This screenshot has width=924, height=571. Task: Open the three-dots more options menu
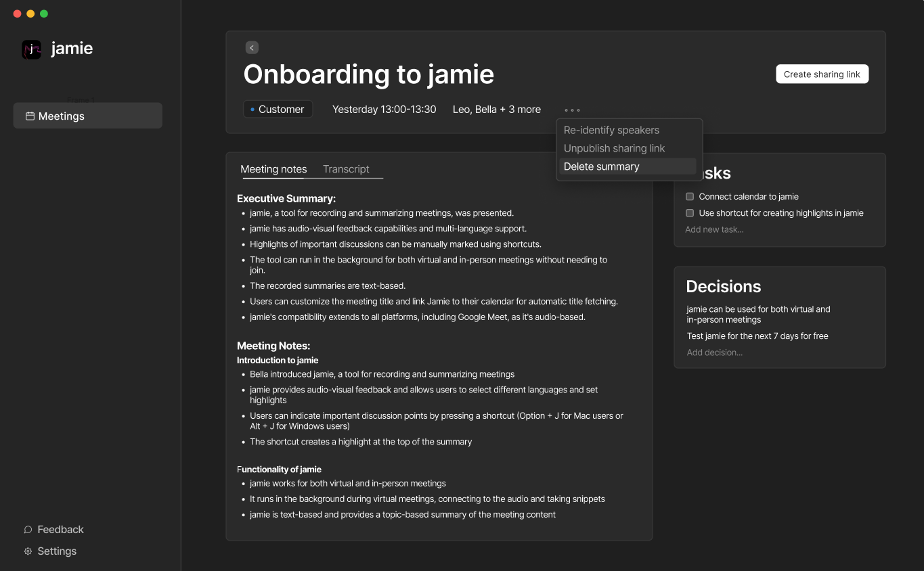572,110
